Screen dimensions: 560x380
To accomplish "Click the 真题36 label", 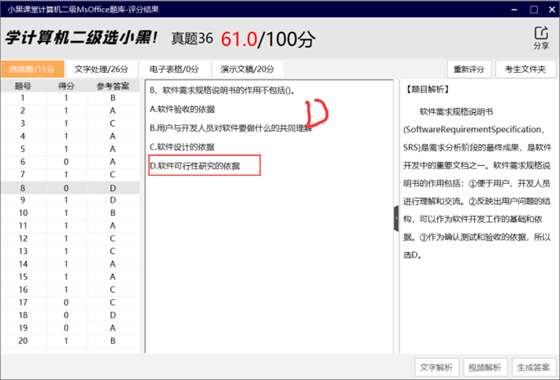I will point(192,39).
